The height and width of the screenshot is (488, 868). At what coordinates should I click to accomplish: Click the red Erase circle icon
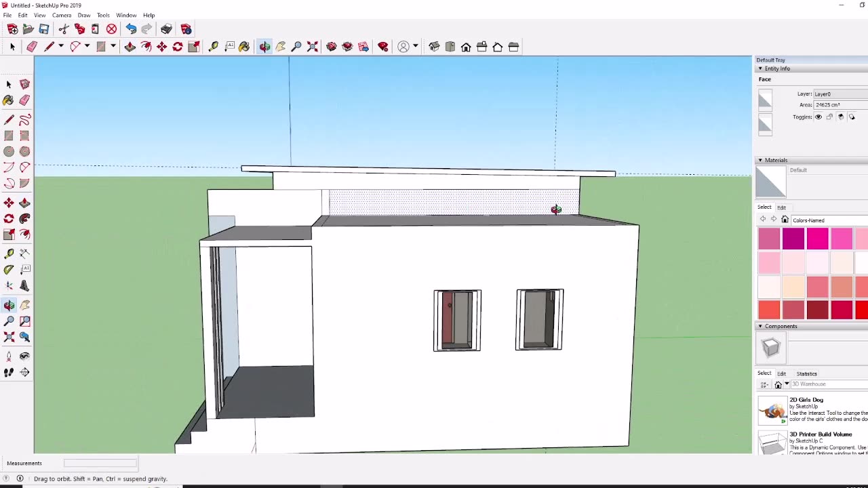pyautogui.click(x=111, y=29)
